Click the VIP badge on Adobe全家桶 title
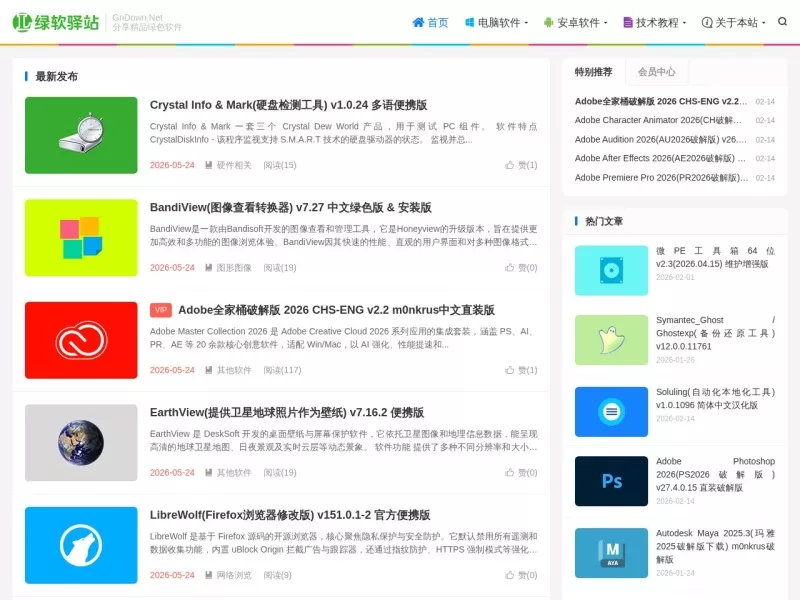This screenshot has width=800, height=600. 161,310
